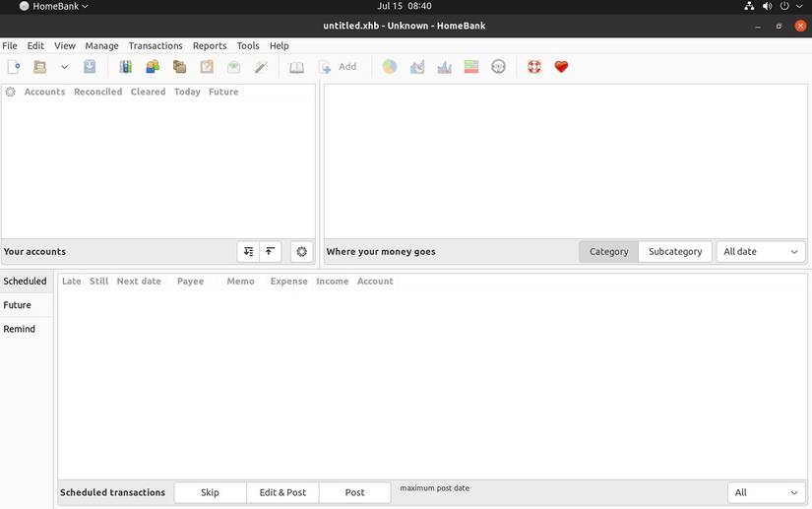Select Category toggle in money chart
812x509 pixels.
[609, 252]
